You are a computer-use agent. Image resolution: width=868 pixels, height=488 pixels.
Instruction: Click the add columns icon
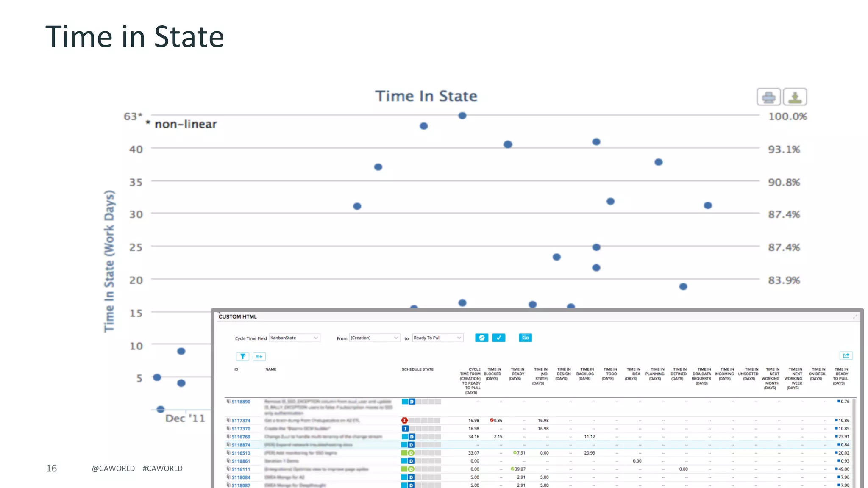[259, 357]
